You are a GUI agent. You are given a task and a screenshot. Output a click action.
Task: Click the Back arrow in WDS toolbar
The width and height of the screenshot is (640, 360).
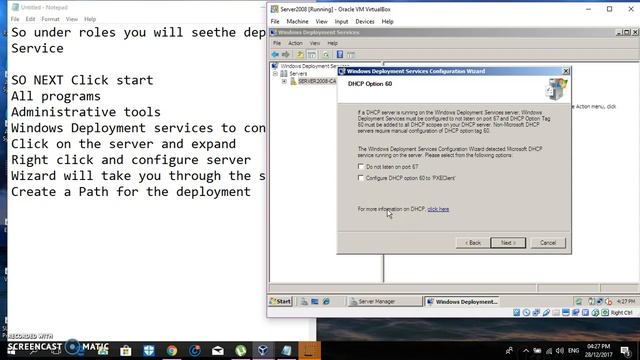276,54
